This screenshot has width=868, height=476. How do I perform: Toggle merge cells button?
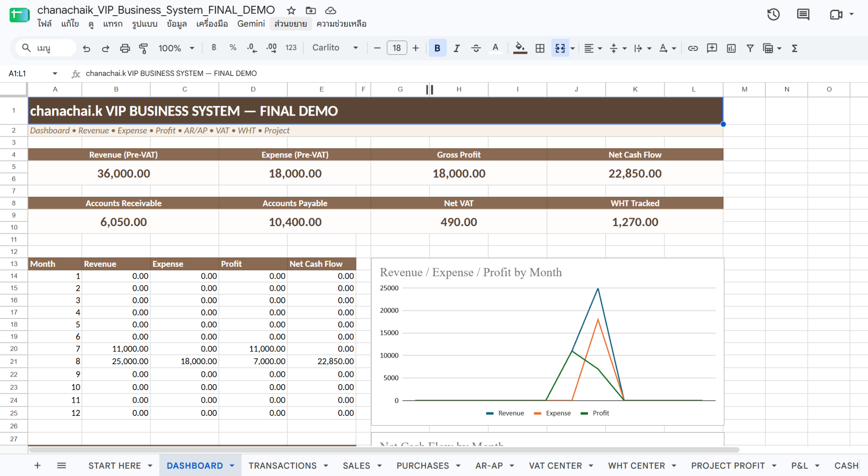560,48
